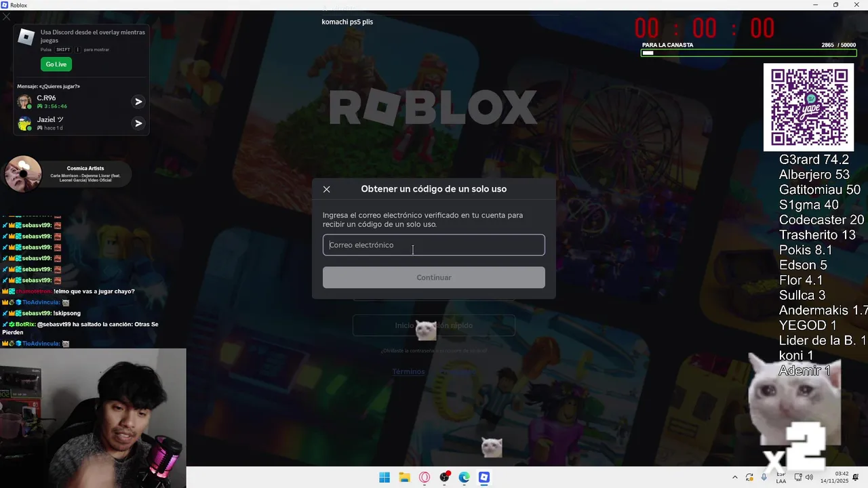Open Microsoft Edge from the taskbar
The width and height of the screenshot is (868, 488).
[x=464, y=477]
